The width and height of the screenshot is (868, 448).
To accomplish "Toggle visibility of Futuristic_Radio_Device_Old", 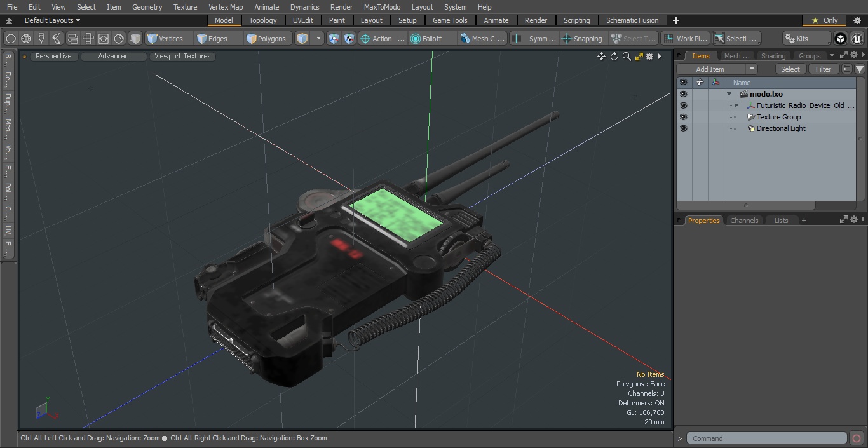I will tap(683, 105).
